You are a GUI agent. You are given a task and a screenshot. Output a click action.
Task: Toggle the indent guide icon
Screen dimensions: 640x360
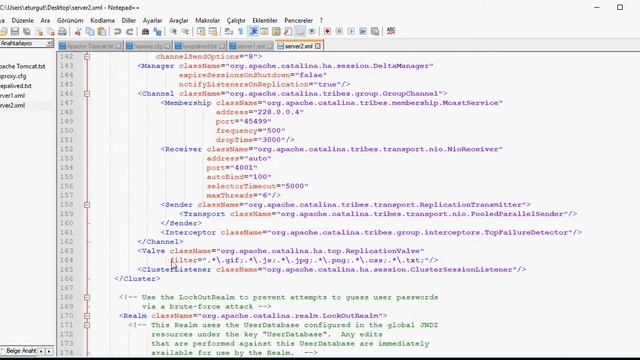253,31
